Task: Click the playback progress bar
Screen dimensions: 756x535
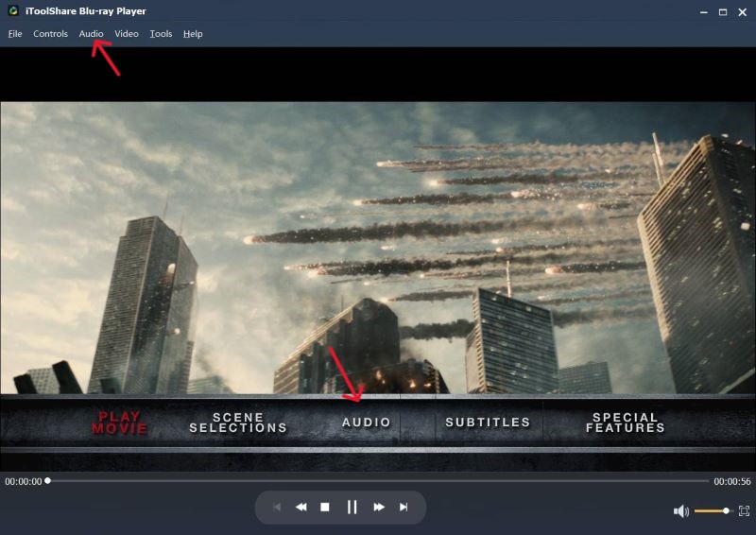Action: click(x=379, y=481)
